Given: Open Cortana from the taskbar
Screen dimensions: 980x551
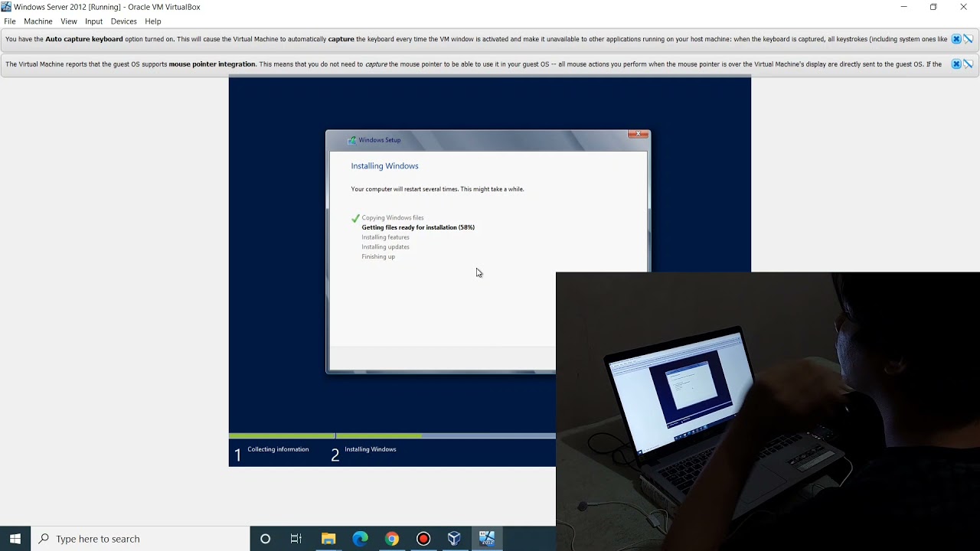Looking at the screenshot, I should (x=265, y=539).
